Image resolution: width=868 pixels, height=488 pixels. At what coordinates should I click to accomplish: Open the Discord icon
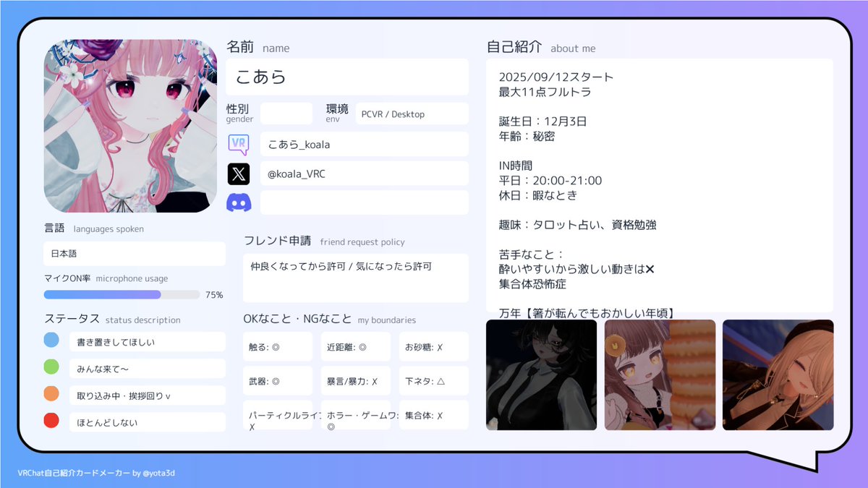click(239, 202)
